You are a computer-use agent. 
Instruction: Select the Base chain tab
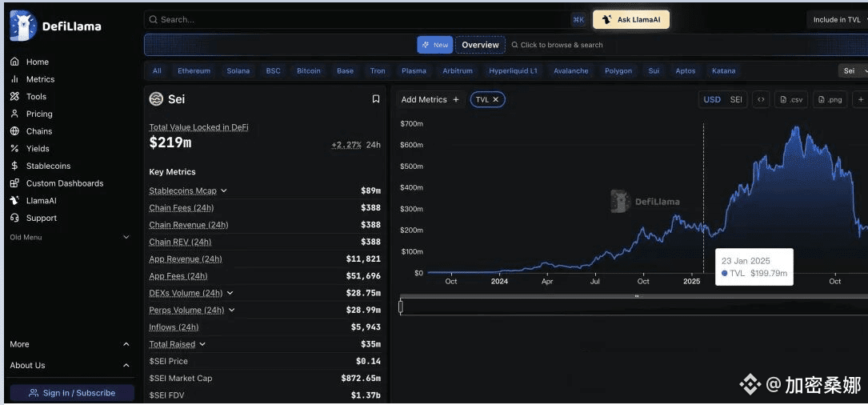click(x=345, y=71)
